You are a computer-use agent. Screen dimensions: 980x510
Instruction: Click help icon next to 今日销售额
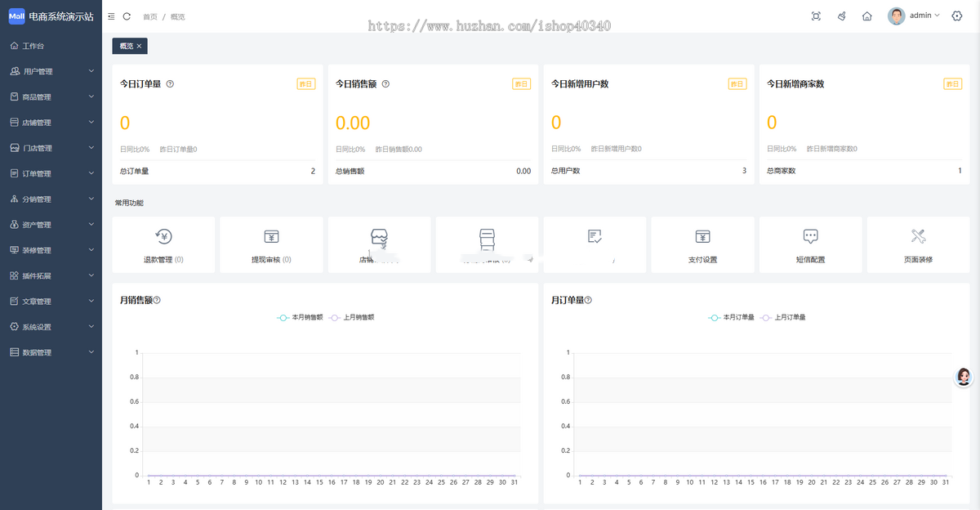point(385,83)
